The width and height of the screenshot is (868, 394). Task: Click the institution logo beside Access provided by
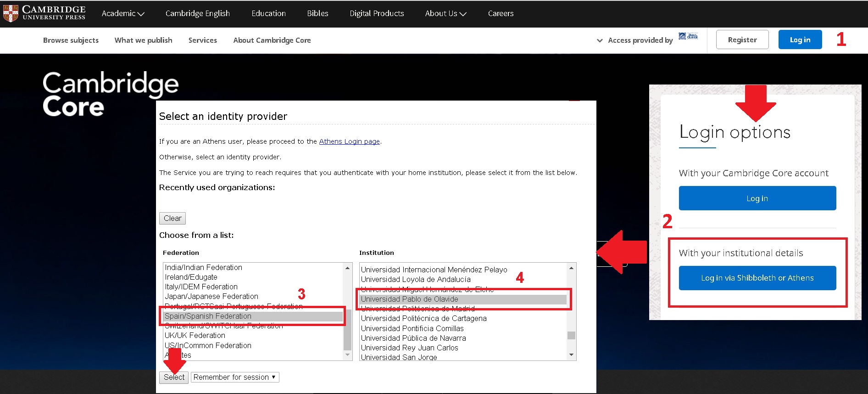[x=688, y=36]
